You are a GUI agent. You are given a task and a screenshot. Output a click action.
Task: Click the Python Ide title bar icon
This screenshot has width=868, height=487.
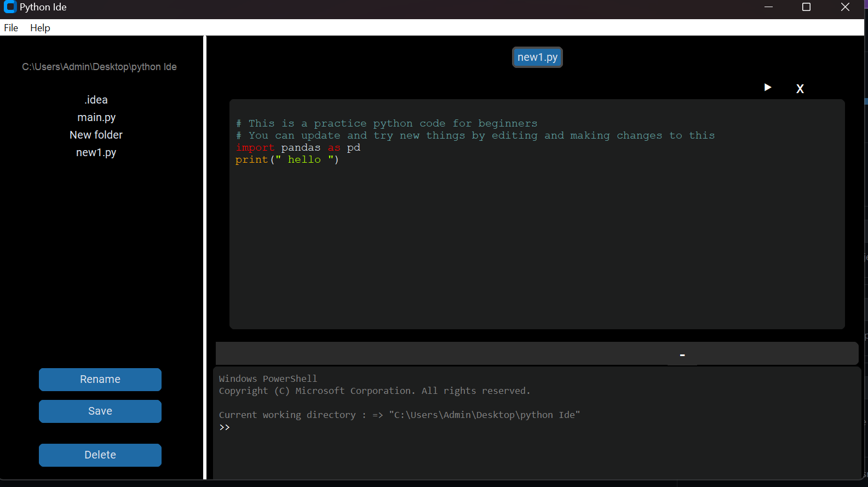[10, 7]
